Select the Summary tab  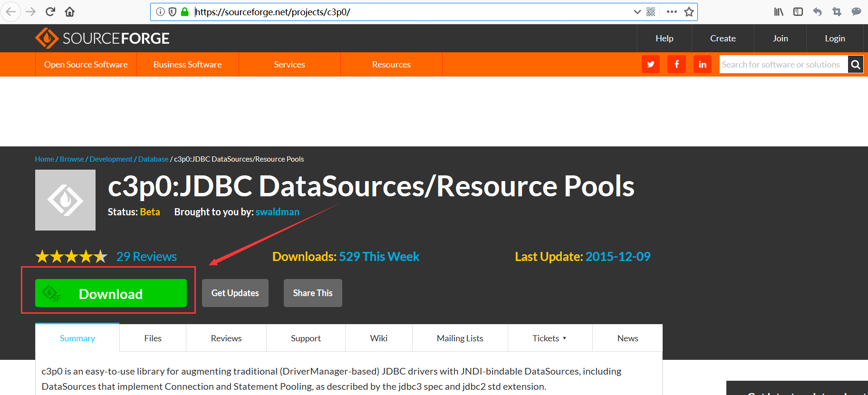click(77, 338)
